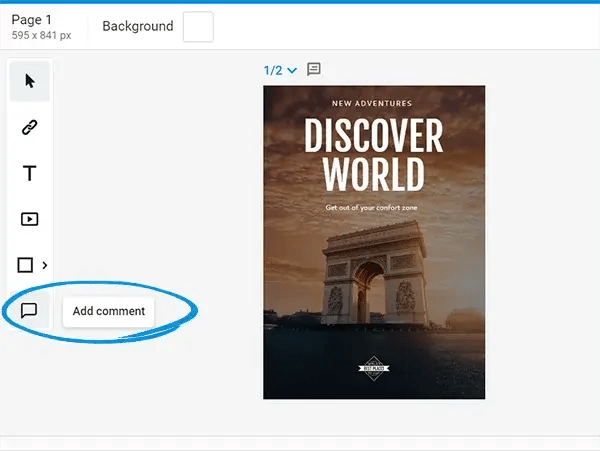The height and width of the screenshot is (451, 600).
Task: Open the Background color swatch
Action: 198,26
